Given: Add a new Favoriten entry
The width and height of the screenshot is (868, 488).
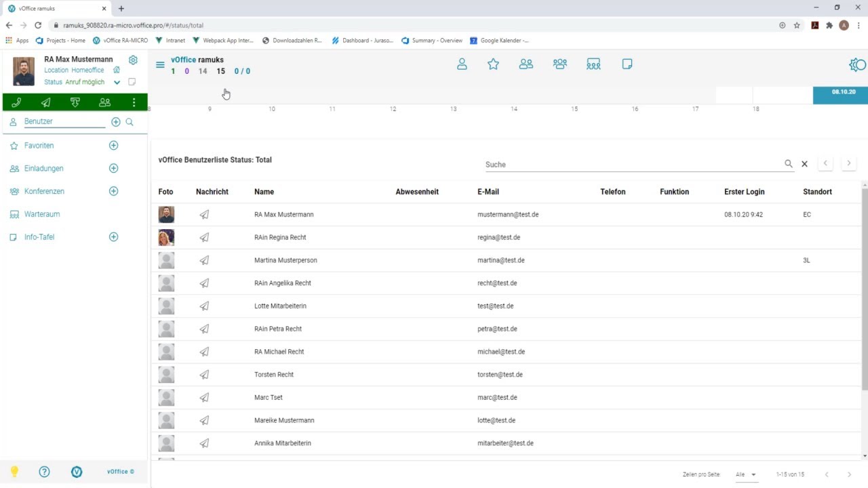Looking at the screenshot, I should pos(113,146).
